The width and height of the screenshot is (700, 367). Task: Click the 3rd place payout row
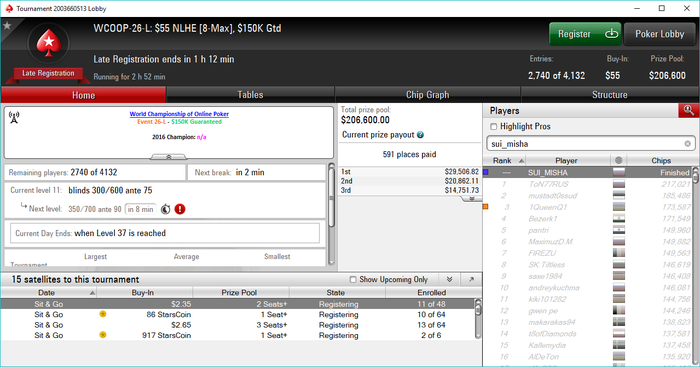pos(409,190)
